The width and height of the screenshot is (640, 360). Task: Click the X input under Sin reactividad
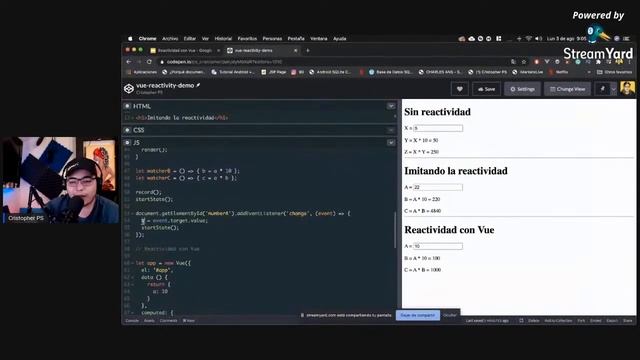(438, 128)
